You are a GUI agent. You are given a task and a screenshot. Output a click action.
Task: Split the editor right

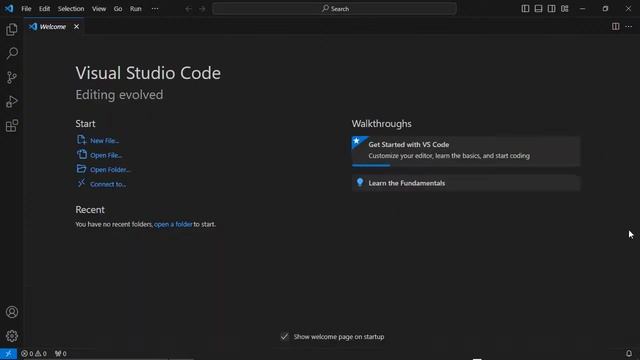click(x=616, y=27)
